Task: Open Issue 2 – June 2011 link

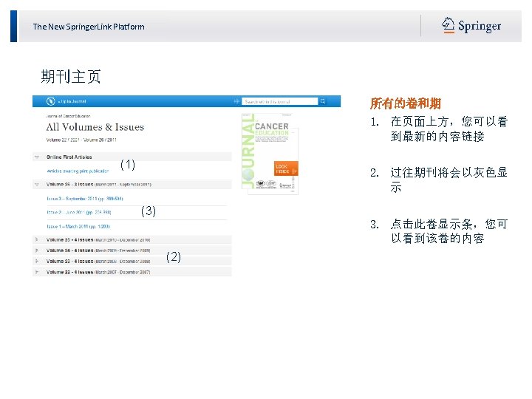Action: click(79, 212)
